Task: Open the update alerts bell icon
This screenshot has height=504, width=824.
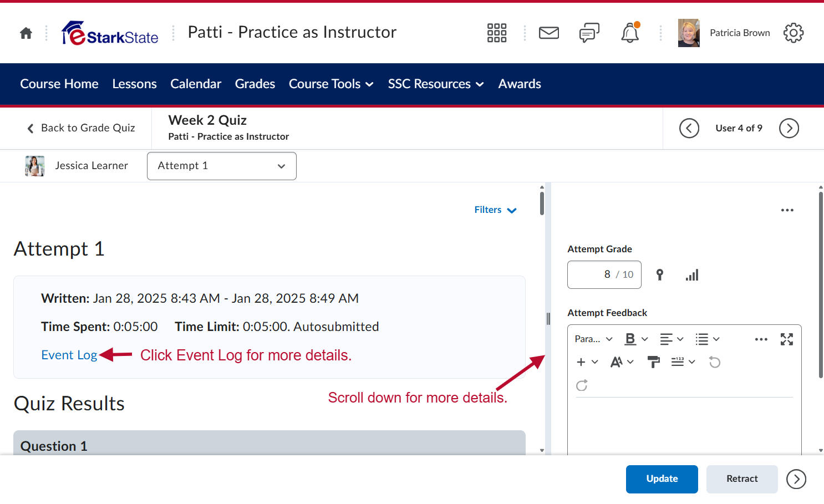Action: [630, 33]
